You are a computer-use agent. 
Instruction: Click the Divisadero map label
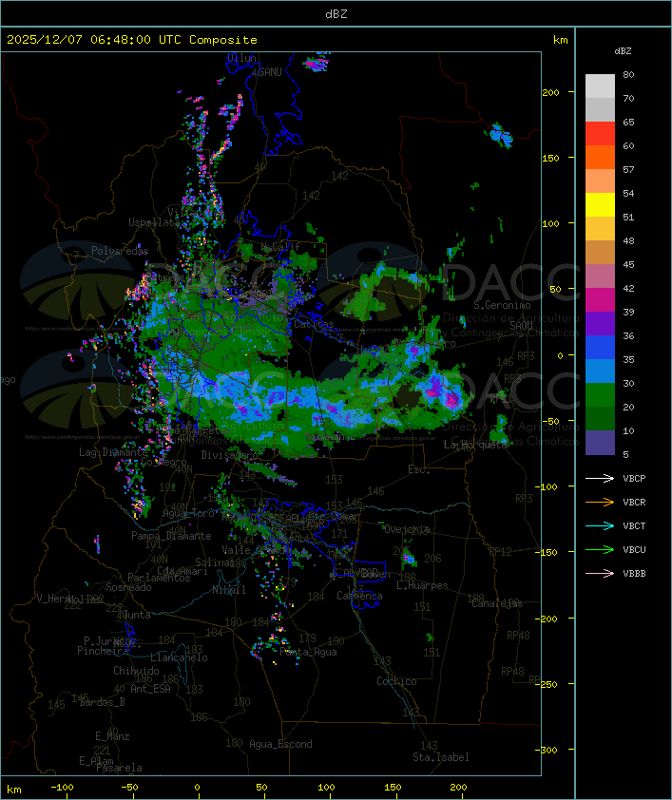coord(229,454)
